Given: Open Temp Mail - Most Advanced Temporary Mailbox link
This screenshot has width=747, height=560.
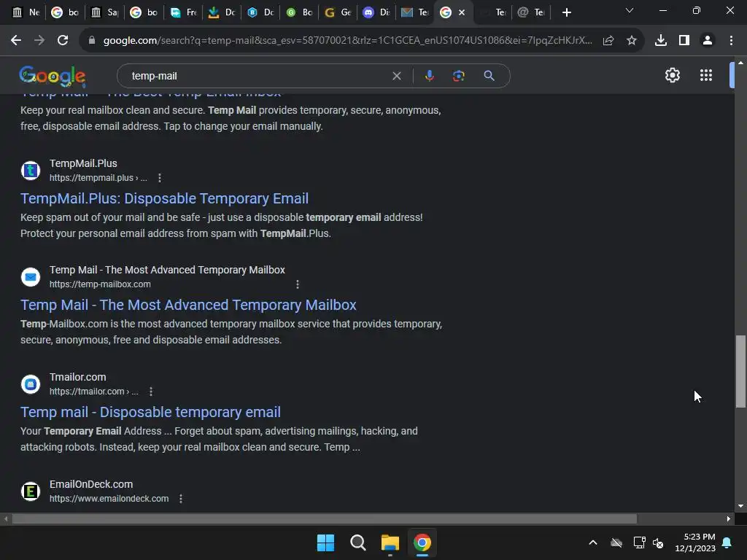Looking at the screenshot, I should (188, 306).
